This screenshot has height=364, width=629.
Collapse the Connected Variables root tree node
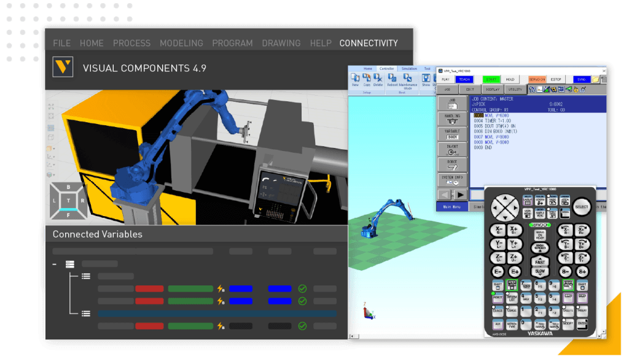click(x=55, y=264)
